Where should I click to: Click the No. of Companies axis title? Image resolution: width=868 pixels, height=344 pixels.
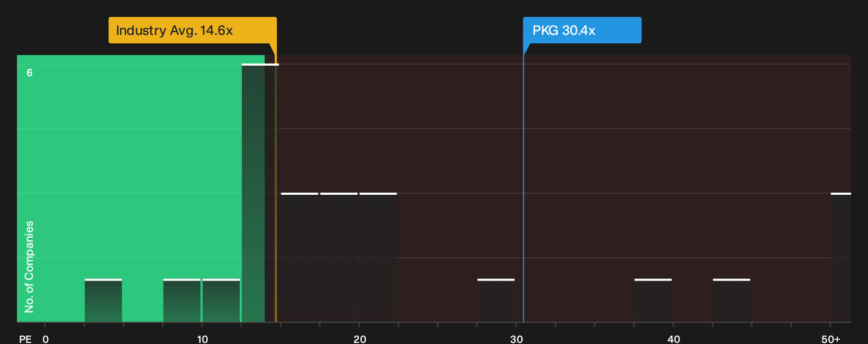tap(29, 267)
